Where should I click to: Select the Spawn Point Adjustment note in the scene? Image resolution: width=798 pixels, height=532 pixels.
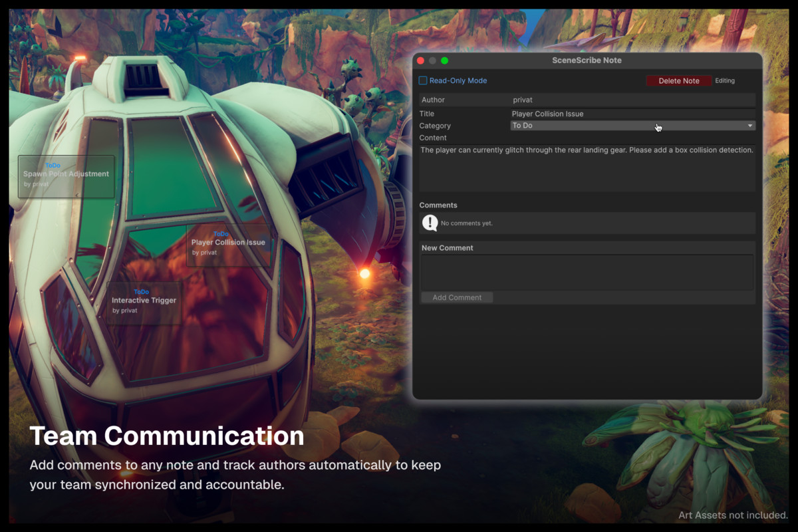[66, 176]
